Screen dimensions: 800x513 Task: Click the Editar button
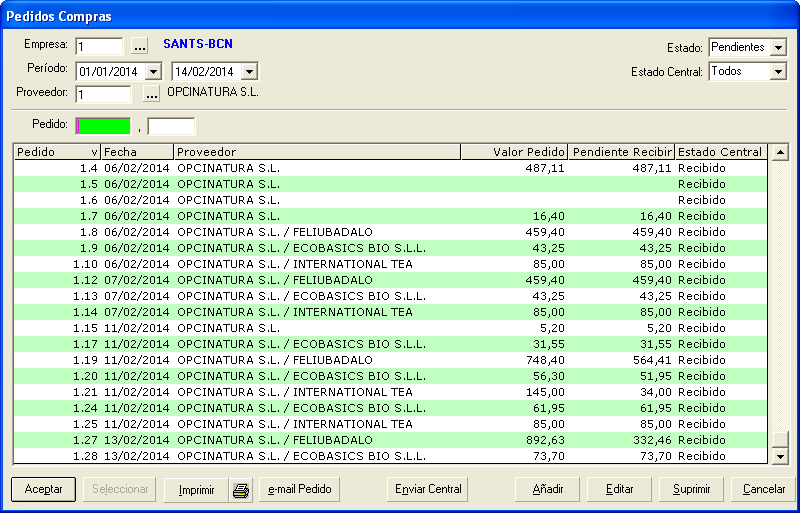click(619, 490)
